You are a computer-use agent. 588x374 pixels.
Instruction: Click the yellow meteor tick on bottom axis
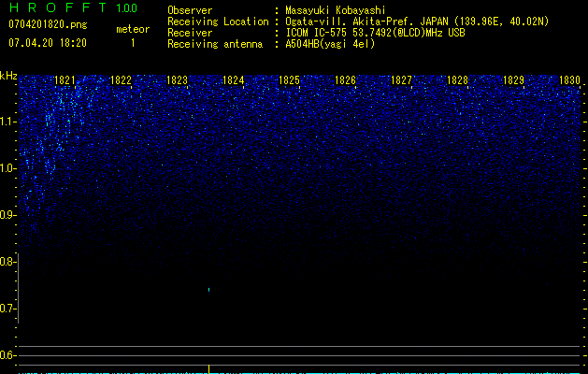click(208, 369)
